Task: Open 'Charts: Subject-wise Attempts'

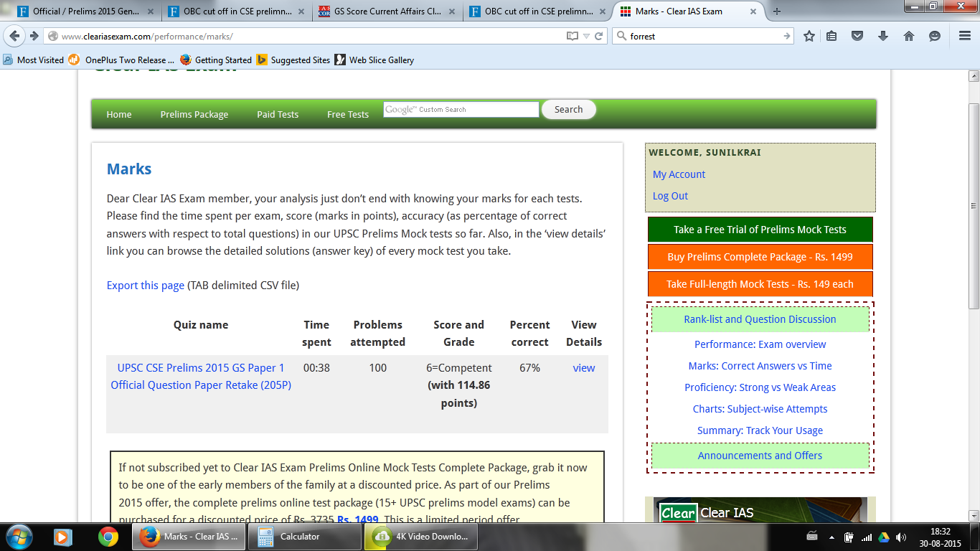Action: (760, 409)
